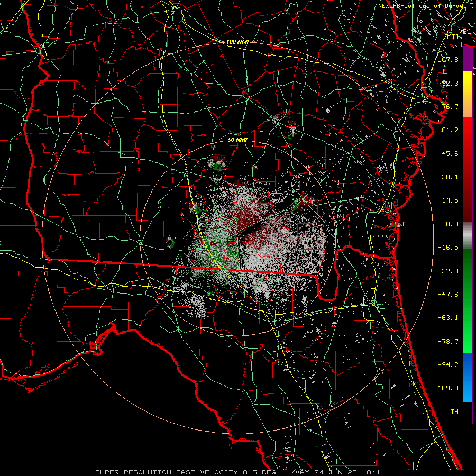Click the TH label on scale
476x476 pixels.
point(454,412)
